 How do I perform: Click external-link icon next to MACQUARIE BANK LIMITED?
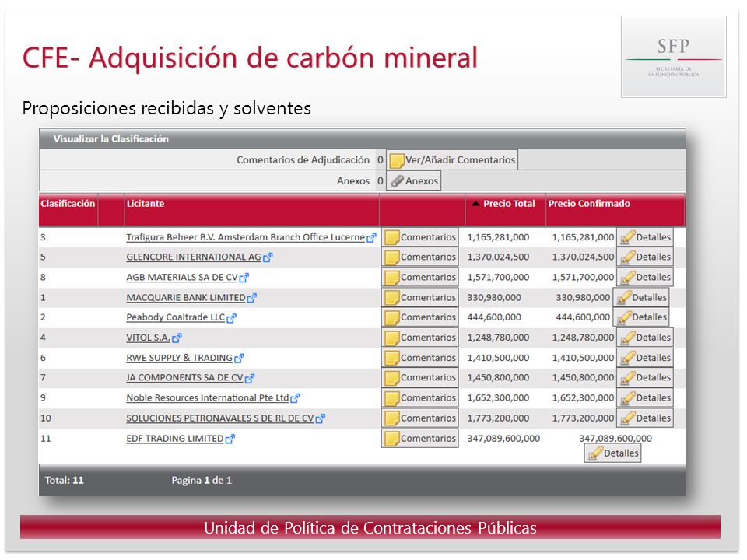(x=251, y=298)
